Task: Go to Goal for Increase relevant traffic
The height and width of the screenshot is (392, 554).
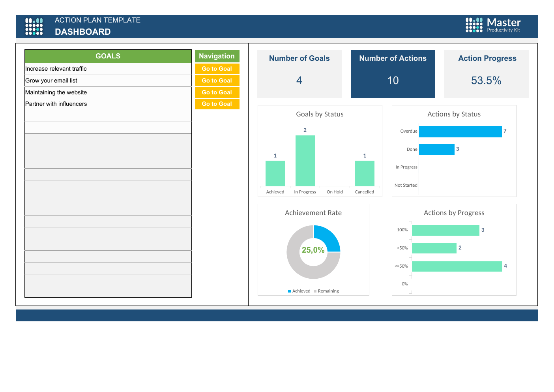Action: point(217,69)
